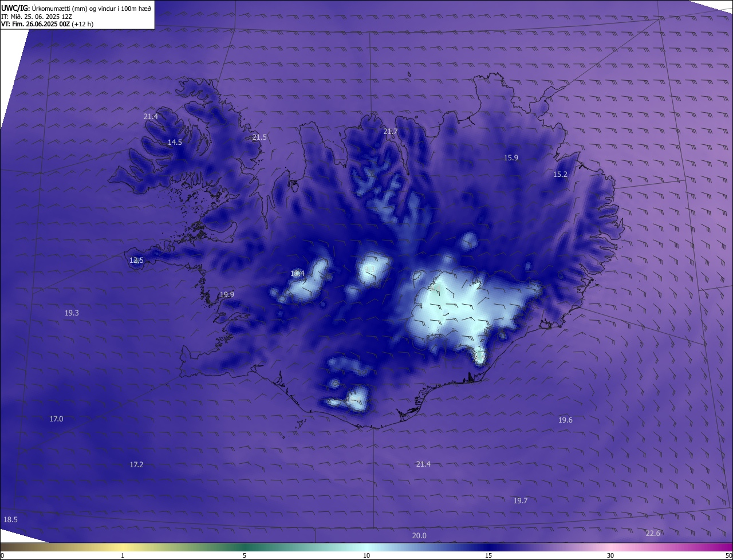Click the 22.6 value label

(653, 533)
